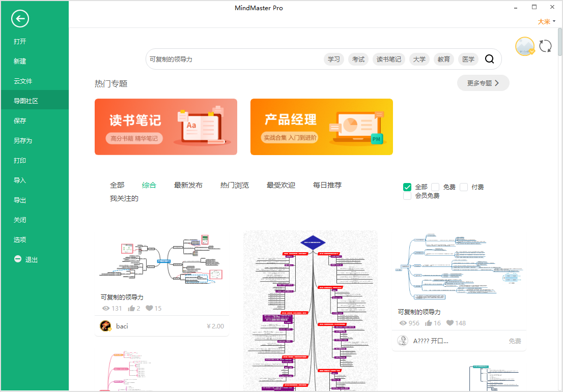This screenshot has width=563, height=392.
Task: Enable the 付费 filter checkbox
Action: (x=464, y=187)
